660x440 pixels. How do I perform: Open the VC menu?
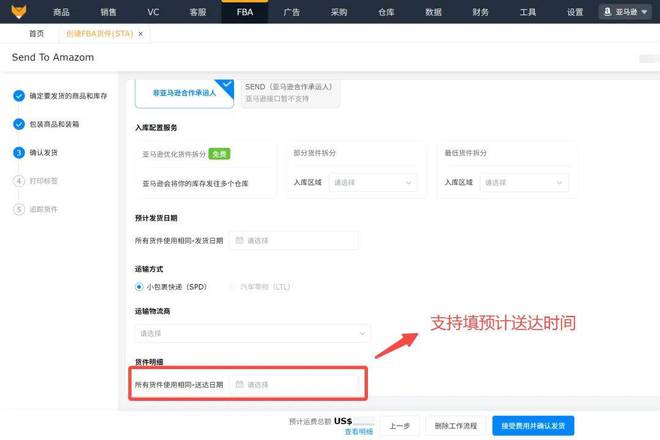(x=153, y=12)
